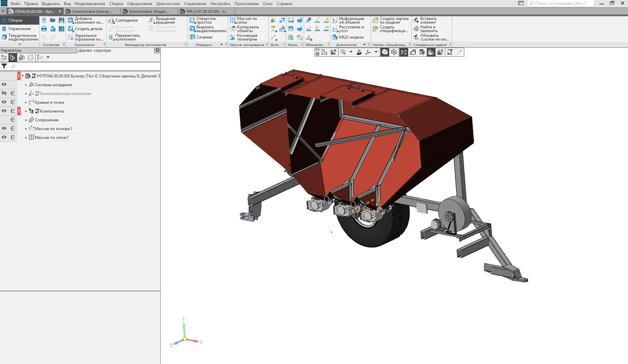Click the command search field
Image resolution: width=628 pixels, height=364 pixels.
point(561,3)
